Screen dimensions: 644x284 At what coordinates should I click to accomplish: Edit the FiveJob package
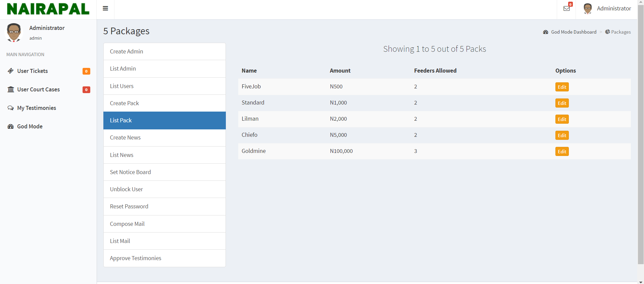[x=562, y=87]
